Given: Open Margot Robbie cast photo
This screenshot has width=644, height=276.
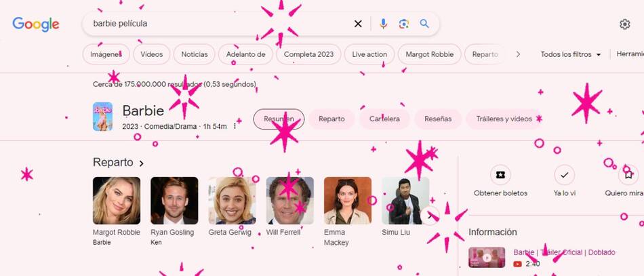Looking at the screenshot, I should [117, 201].
